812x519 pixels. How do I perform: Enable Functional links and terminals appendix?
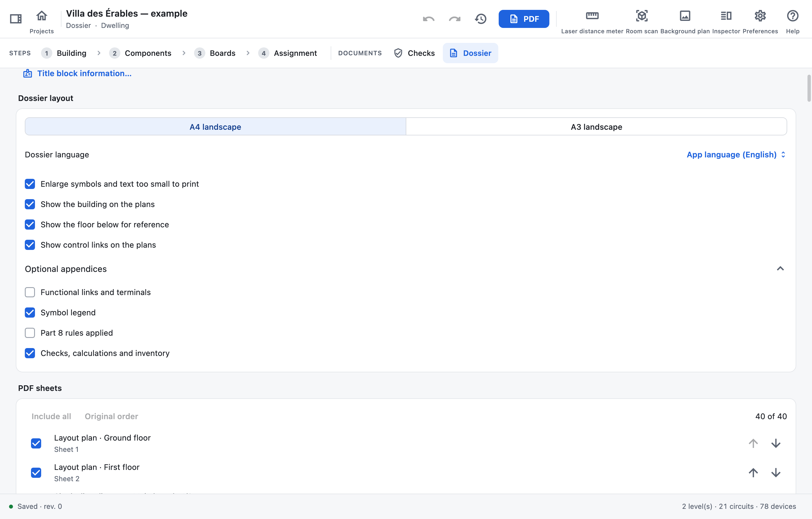[30, 292]
